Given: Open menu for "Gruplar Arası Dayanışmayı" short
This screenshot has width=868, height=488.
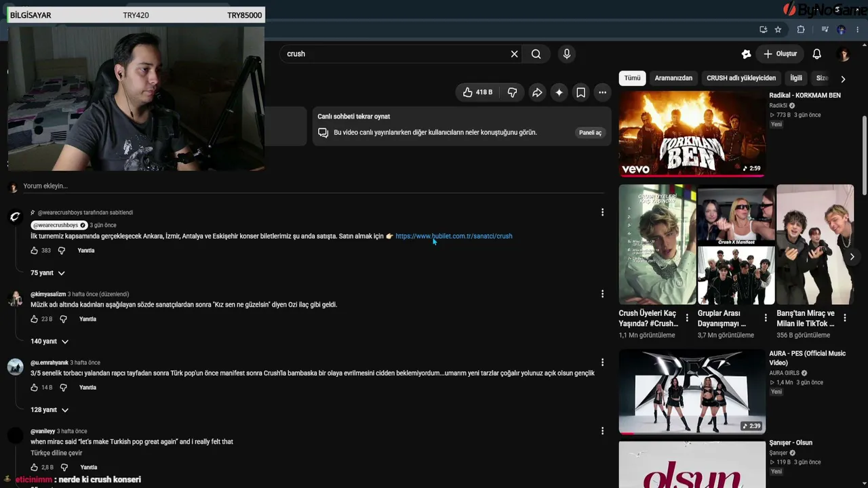Looking at the screenshot, I should [x=766, y=317].
